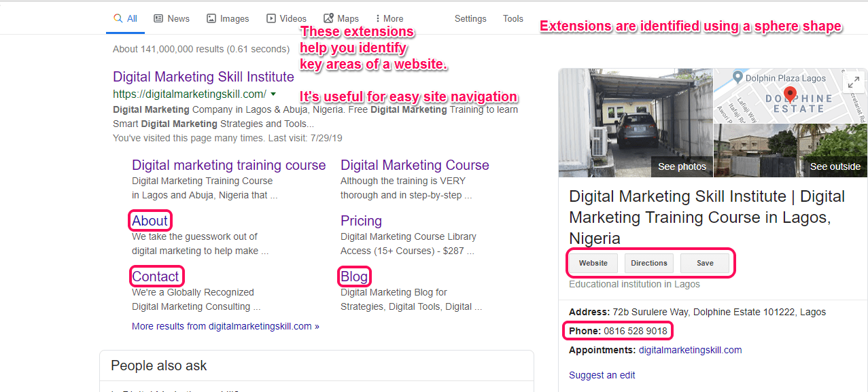Switch to the Images tab
868x392 pixels.
[228, 19]
